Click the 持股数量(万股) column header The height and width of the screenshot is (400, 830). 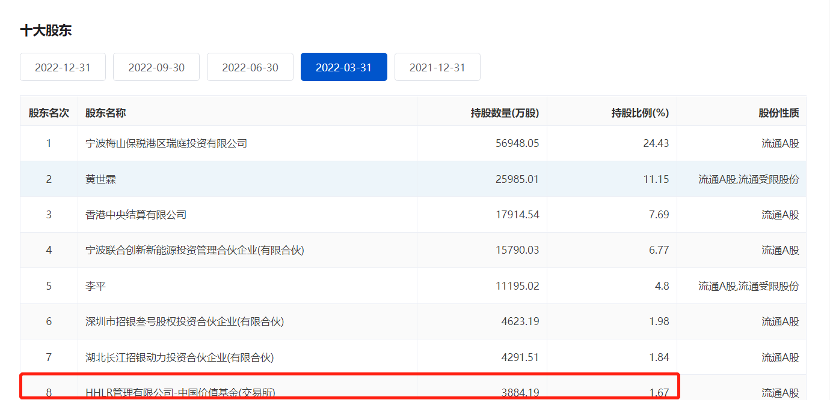pyautogui.click(x=504, y=113)
